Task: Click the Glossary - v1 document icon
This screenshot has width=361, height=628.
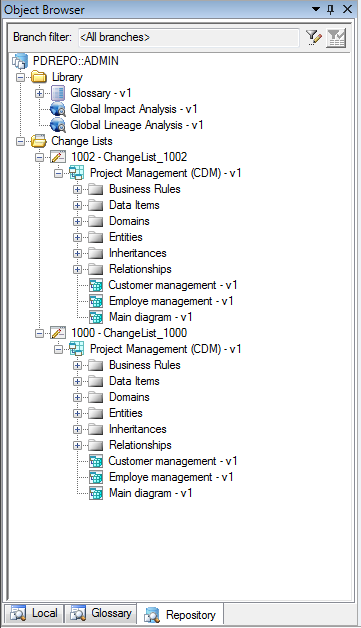Action: coord(58,93)
